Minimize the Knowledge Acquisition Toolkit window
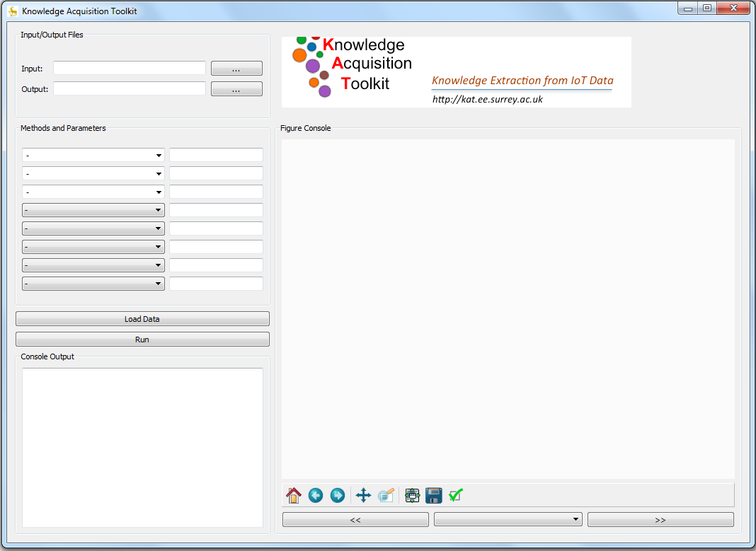This screenshot has width=756, height=551. (x=688, y=8)
